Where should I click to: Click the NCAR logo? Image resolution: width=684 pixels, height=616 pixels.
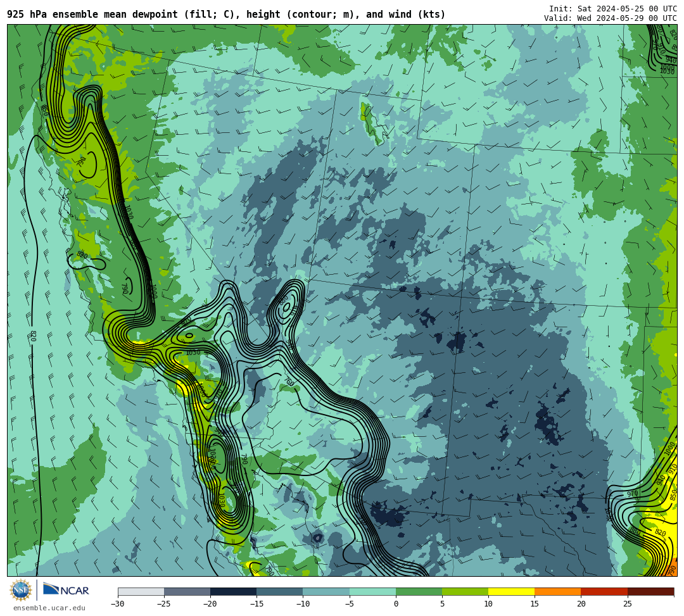(66, 589)
